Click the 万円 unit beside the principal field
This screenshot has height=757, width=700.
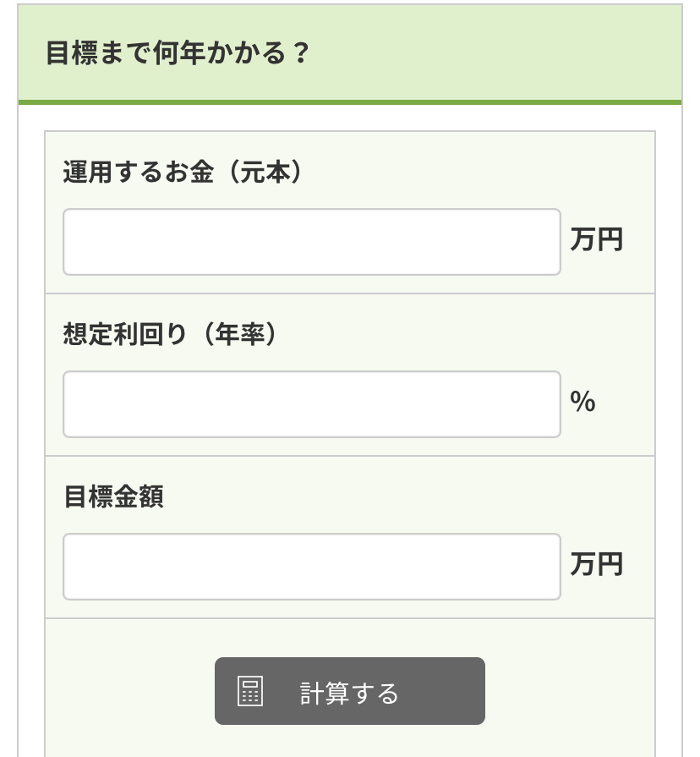coord(597,239)
